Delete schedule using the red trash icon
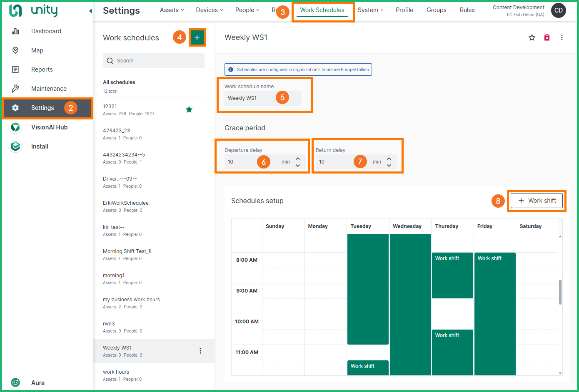Screen dimensions: 579x392 click(547, 38)
